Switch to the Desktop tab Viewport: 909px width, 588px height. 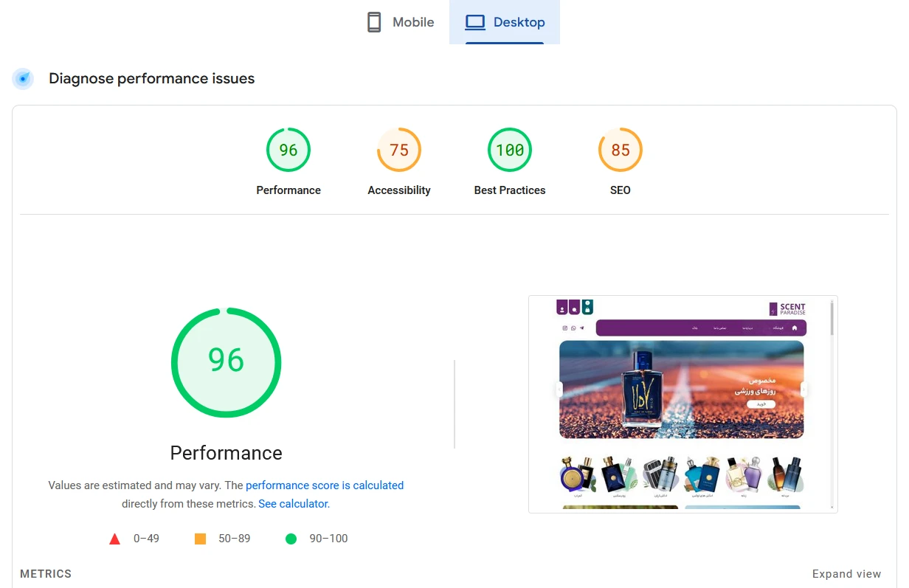pos(505,22)
